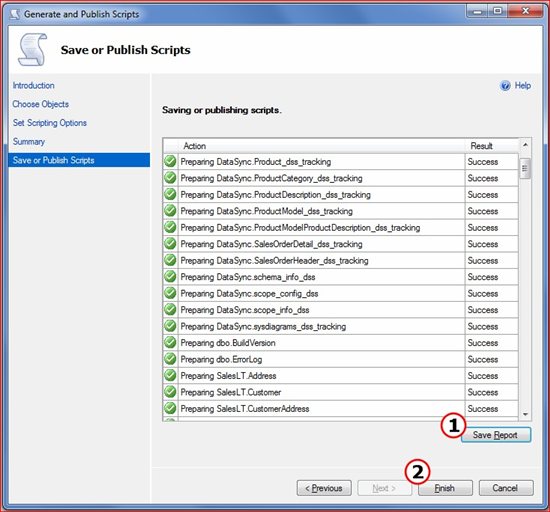Minimize the Generate and Publish Scripts window
Screen dimensions: 550x512
[x=477, y=11]
